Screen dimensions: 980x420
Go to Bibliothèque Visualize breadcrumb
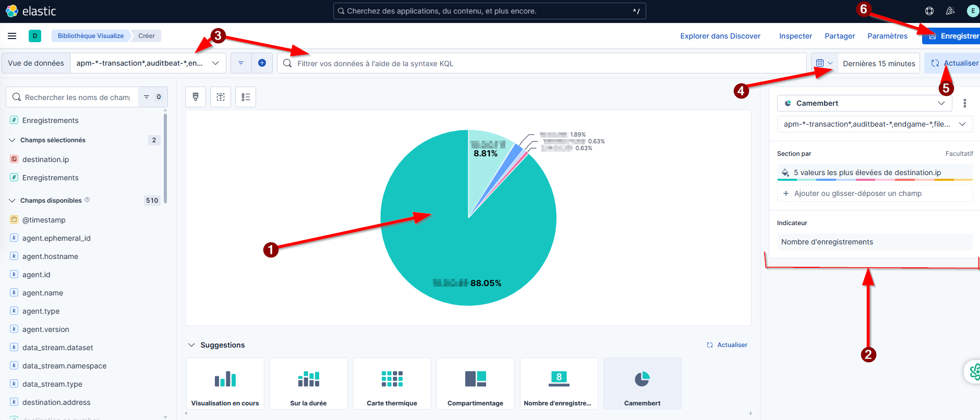click(90, 36)
